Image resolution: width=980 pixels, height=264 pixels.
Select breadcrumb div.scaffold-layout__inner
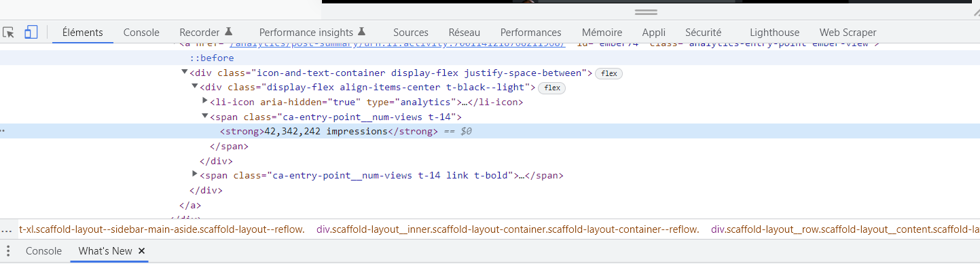click(507, 229)
